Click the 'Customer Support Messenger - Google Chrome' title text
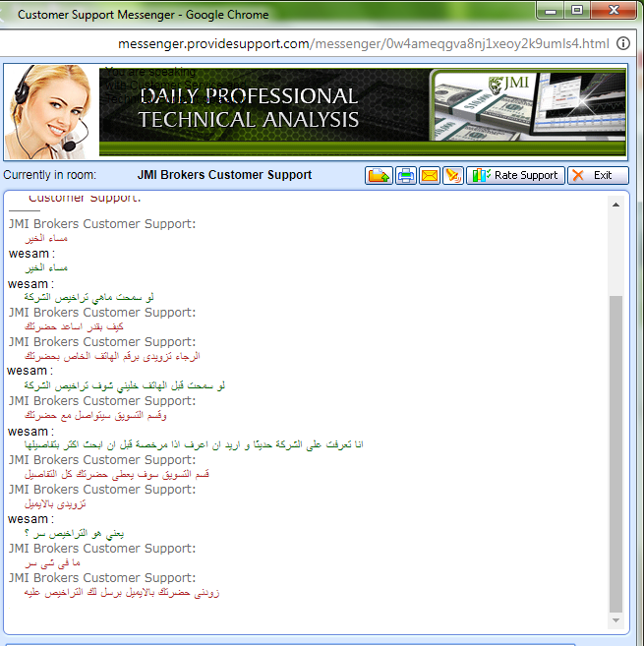The image size is (644, 646). click(x=143, y=15)
